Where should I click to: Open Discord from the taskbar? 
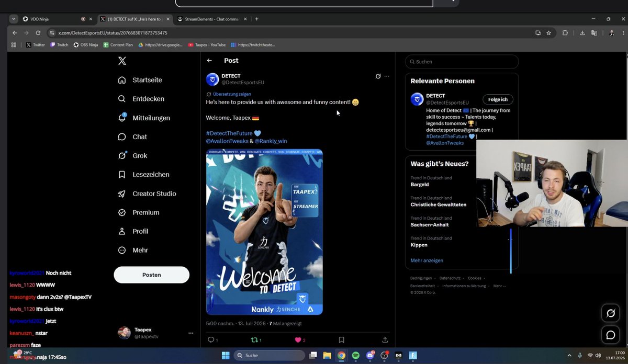[x=371, y=356]
